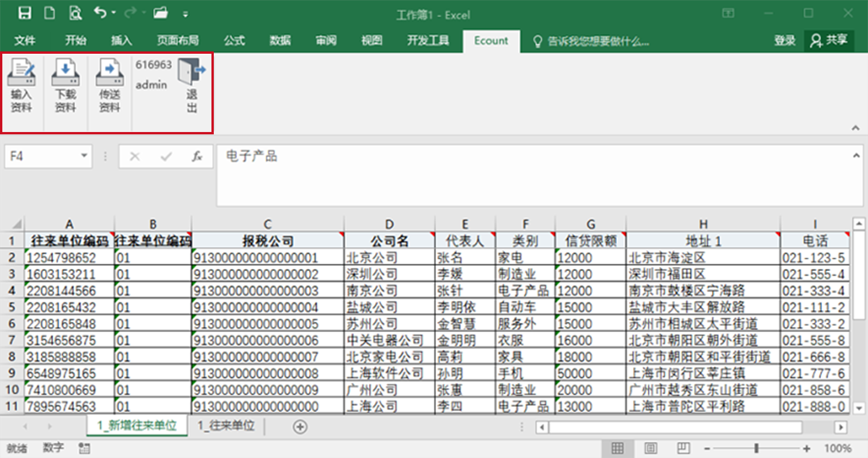
Task: Click the 登录 sign-in link
Action: tap(784, 40)
